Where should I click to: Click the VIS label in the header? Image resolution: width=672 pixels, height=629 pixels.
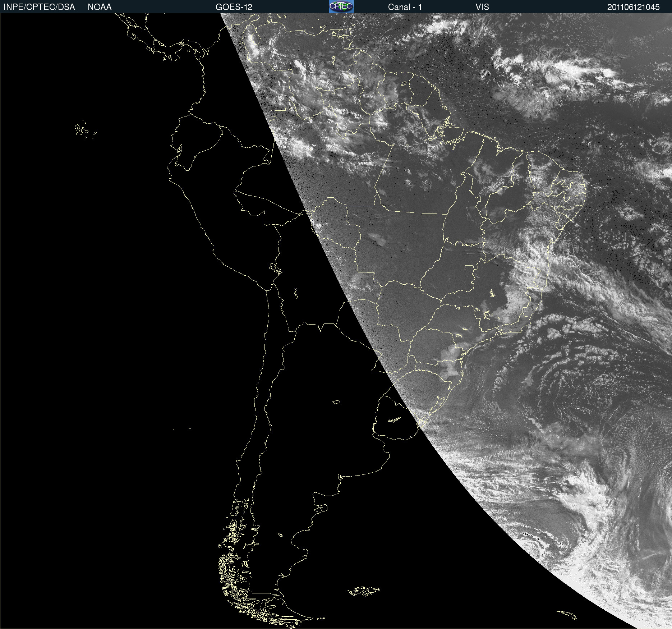[x=482, y=7]
